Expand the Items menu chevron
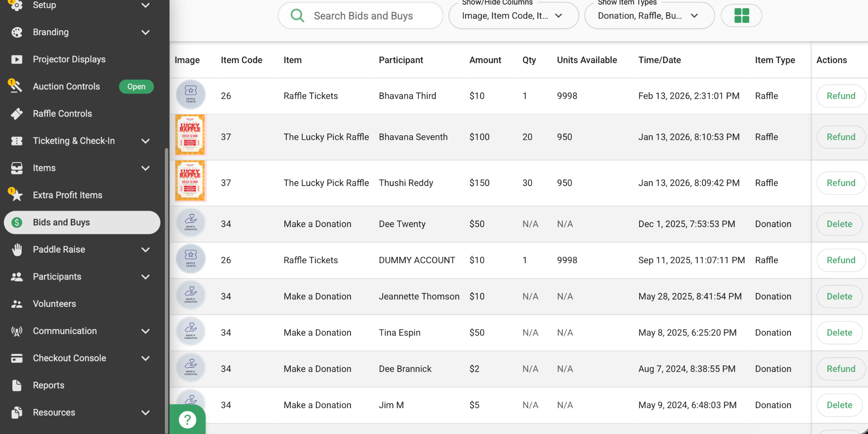The image size is (868, 434). click(x=145, y=168)
